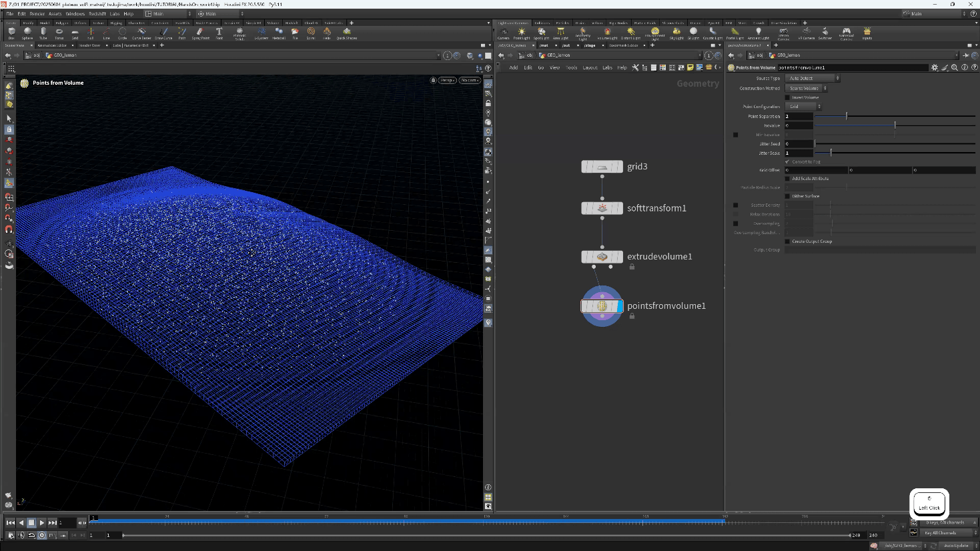Open the Source Type dropdown

coord(813,78)
